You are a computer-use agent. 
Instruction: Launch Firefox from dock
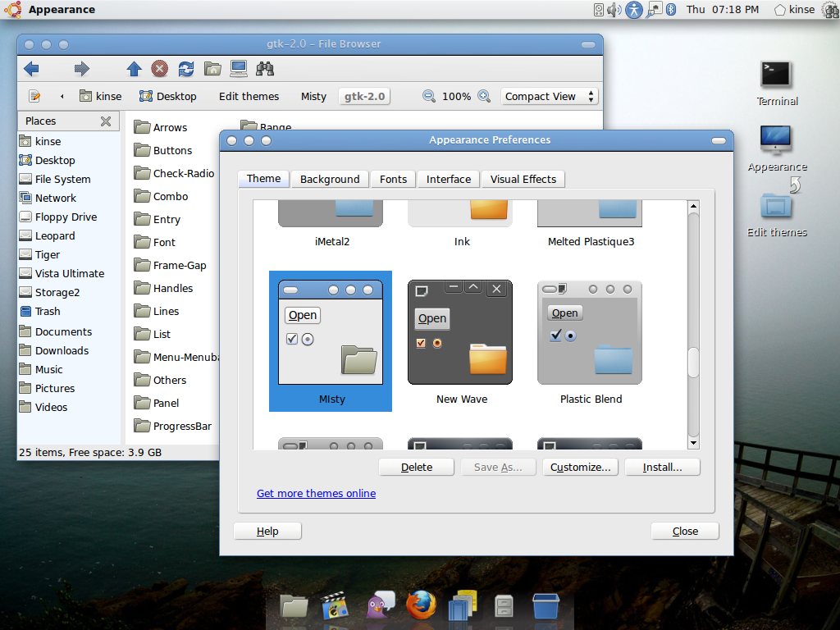click(x=421, y=605)
